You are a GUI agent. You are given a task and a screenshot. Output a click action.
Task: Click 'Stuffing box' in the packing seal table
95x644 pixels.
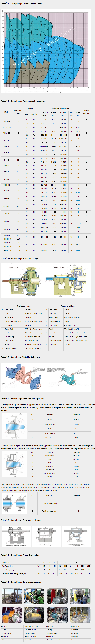point(49,419)
